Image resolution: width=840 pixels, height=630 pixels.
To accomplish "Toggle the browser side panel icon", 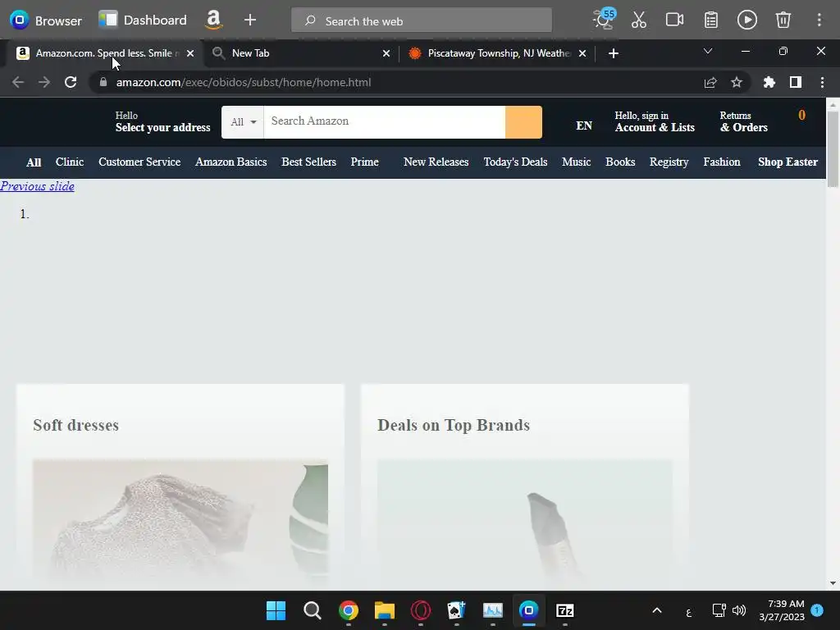I will [796, 82].
